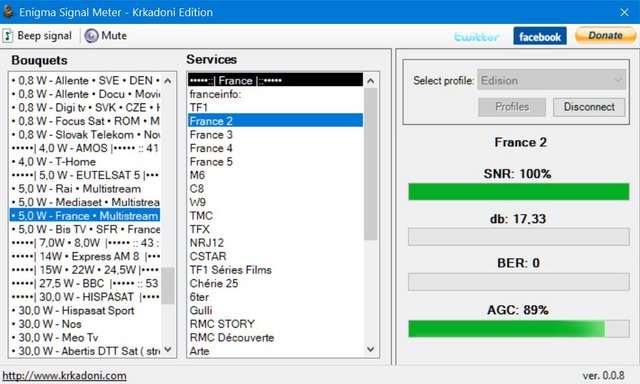Click the Services list scrollbar thumb
Viewport: 640px width, 384px height.
[370, 164]
